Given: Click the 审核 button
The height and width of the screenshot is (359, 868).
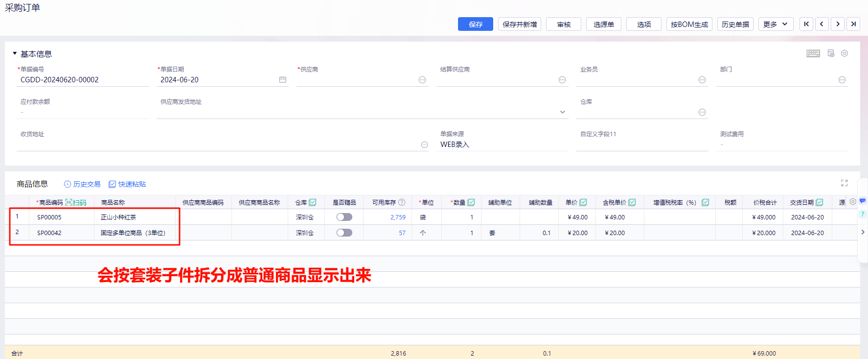Looking at the screenshot, I should pos(564,24).
